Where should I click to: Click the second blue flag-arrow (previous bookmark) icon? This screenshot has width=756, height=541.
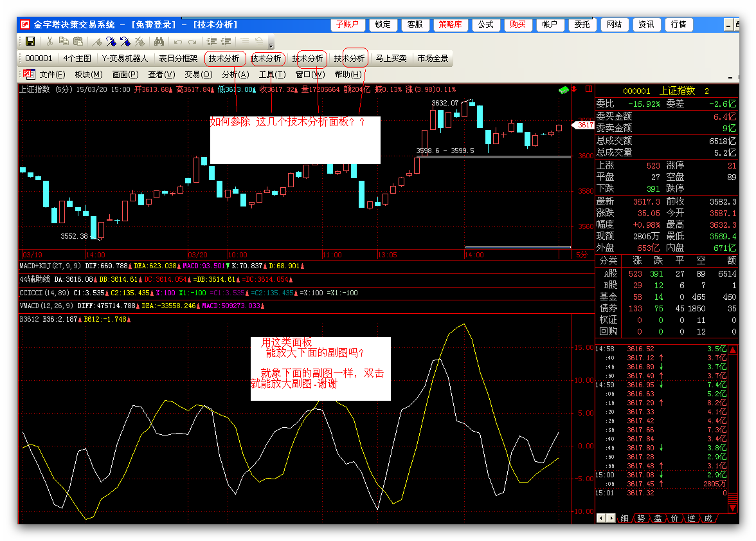(x=125, y=42)
